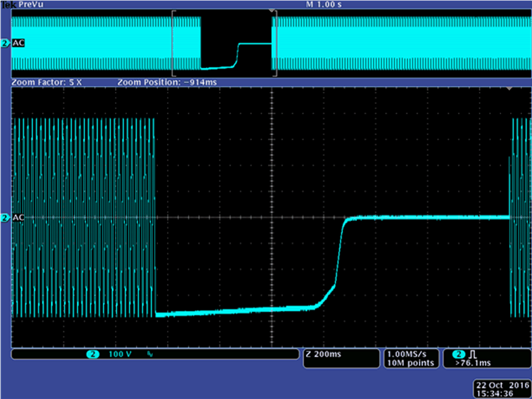Screen dimensions: 532x399
Task: Select the channel 2 ground marker in main graticule
Action: [x=5, y=217]
